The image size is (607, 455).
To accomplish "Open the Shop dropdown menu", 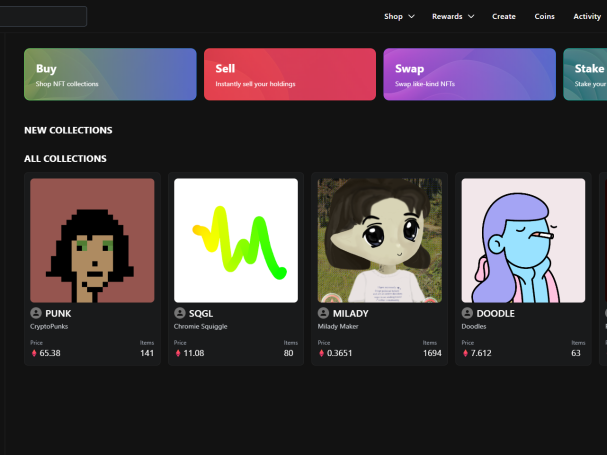I will pyautogui.click(x=399, y=16).
